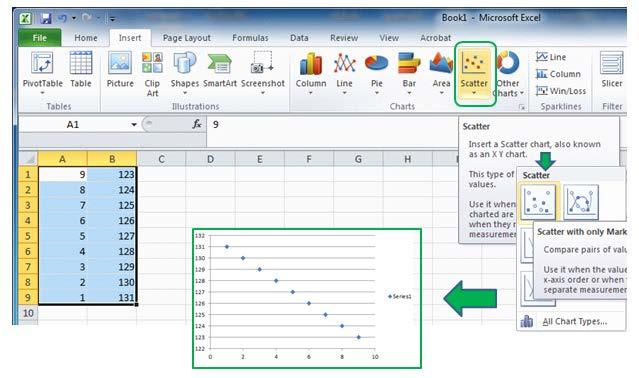The image size is (639, 378).
Task: Choose Pie chart type
Action: (x=377, y=72)
